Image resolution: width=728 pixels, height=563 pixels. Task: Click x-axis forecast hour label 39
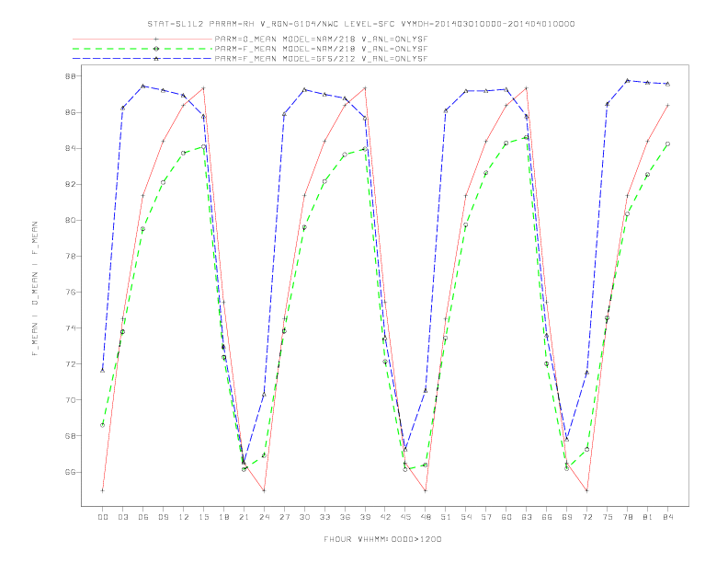366,517
